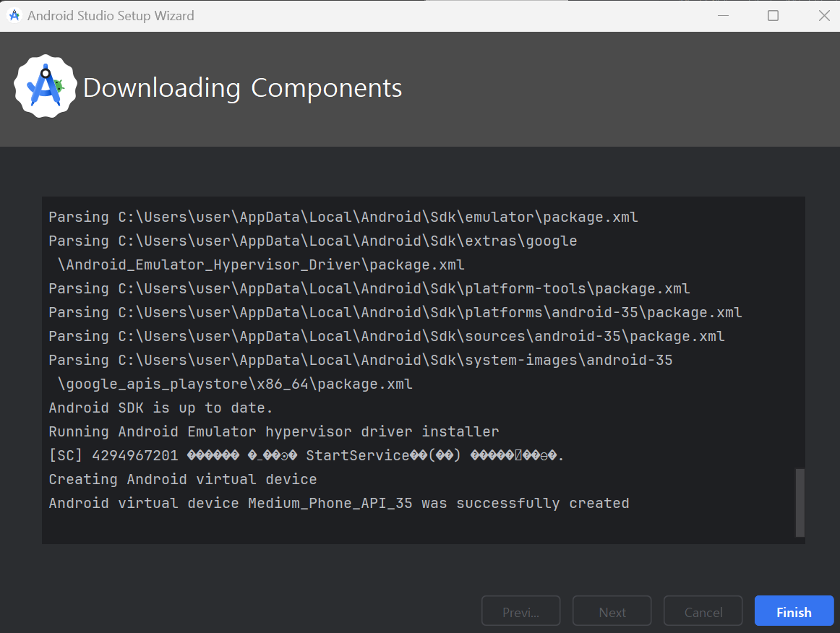The image size is (840, 633).
Task: Click the sources\android-35 parsing line
Action: pos(387,336)
